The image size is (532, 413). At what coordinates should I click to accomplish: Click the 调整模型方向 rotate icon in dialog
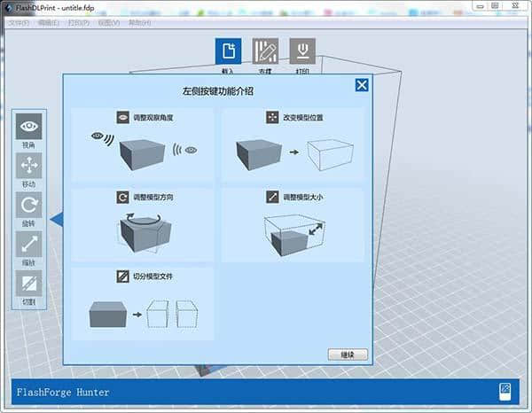pyautogui.click(x=123, y=197)
